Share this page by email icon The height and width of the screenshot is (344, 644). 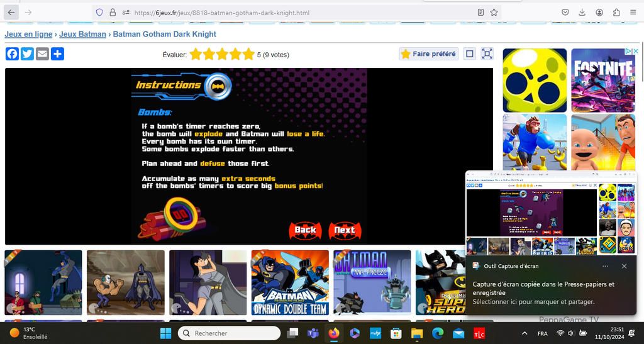pos(42,54)
